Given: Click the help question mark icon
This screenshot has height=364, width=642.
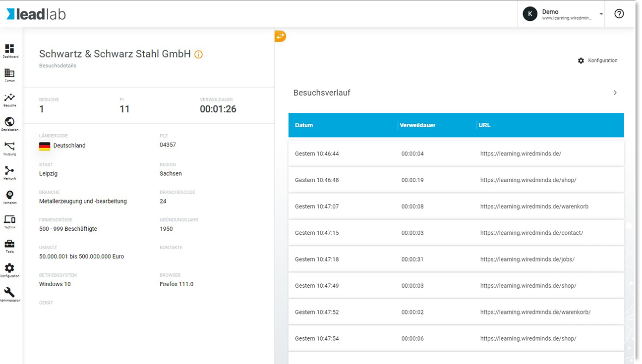Looking at the screenshot, I should click(x=619, y=14).
